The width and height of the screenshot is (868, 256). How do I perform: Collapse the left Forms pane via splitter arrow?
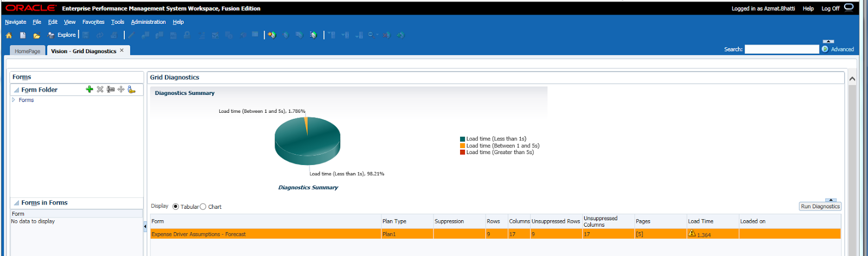145,226
